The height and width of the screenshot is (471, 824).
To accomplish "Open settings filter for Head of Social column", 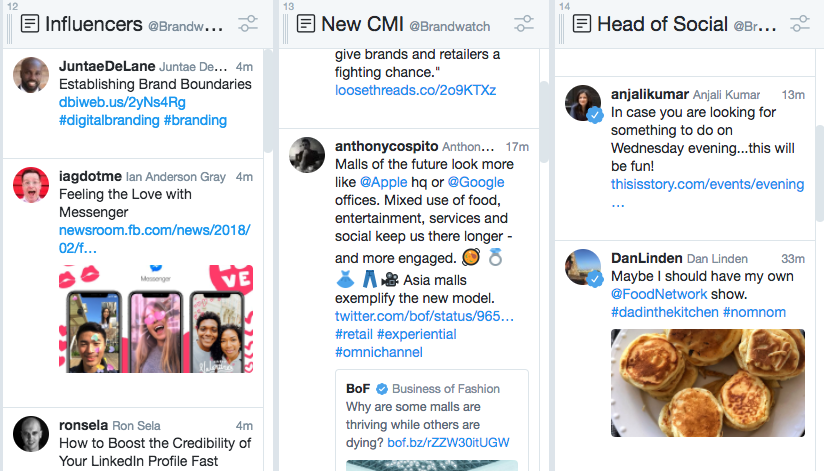I will tap(800, 23).
